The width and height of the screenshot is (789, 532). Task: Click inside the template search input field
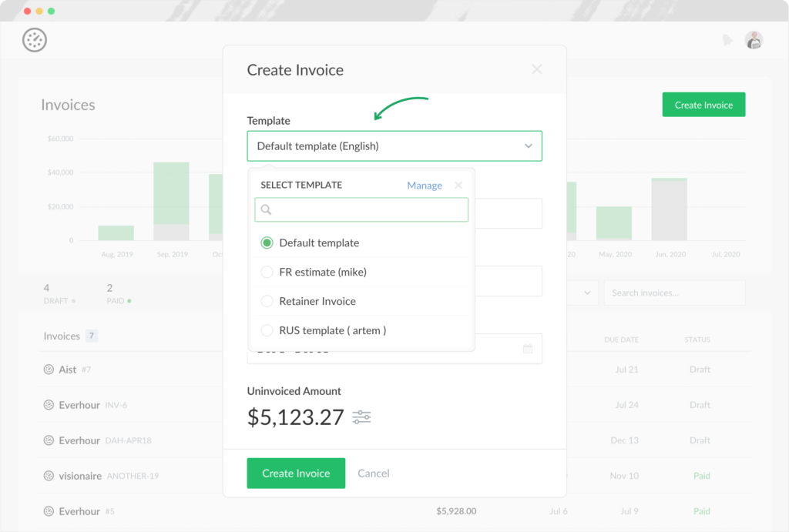tap(362, 209)
